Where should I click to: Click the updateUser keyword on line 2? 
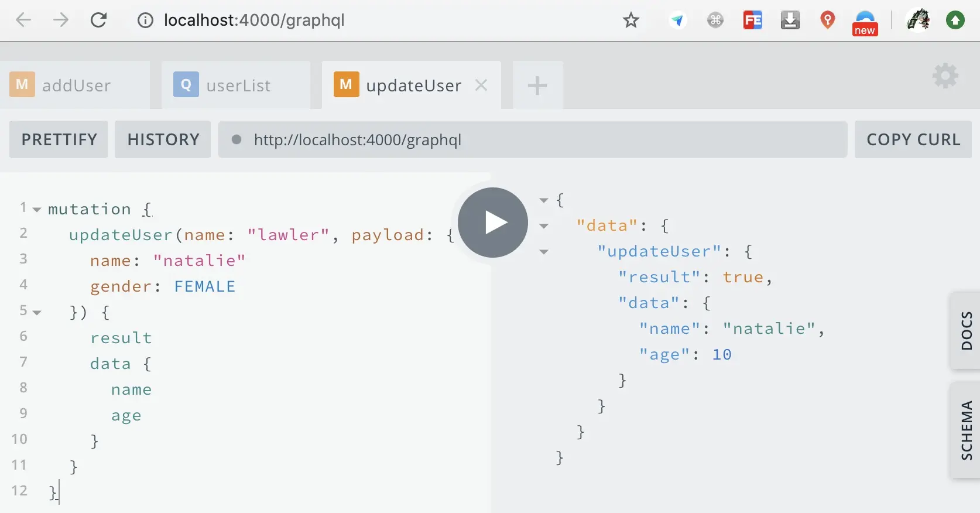click(121, 235)
